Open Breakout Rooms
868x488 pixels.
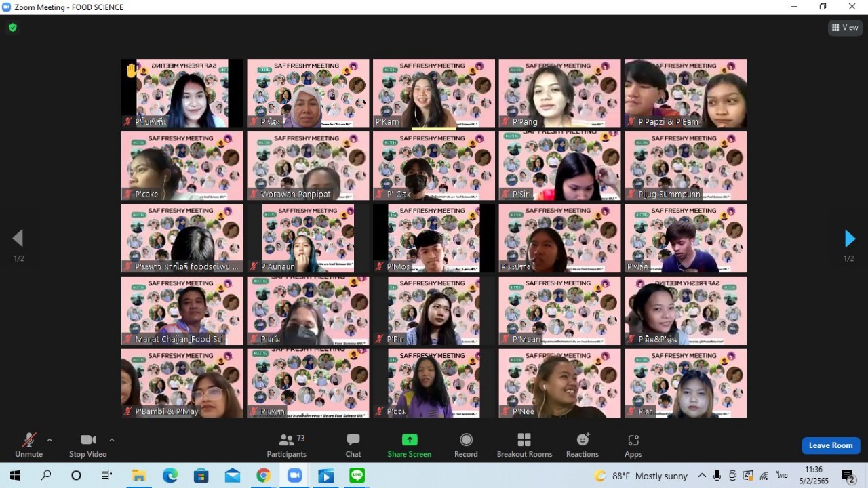coord(524,446)
